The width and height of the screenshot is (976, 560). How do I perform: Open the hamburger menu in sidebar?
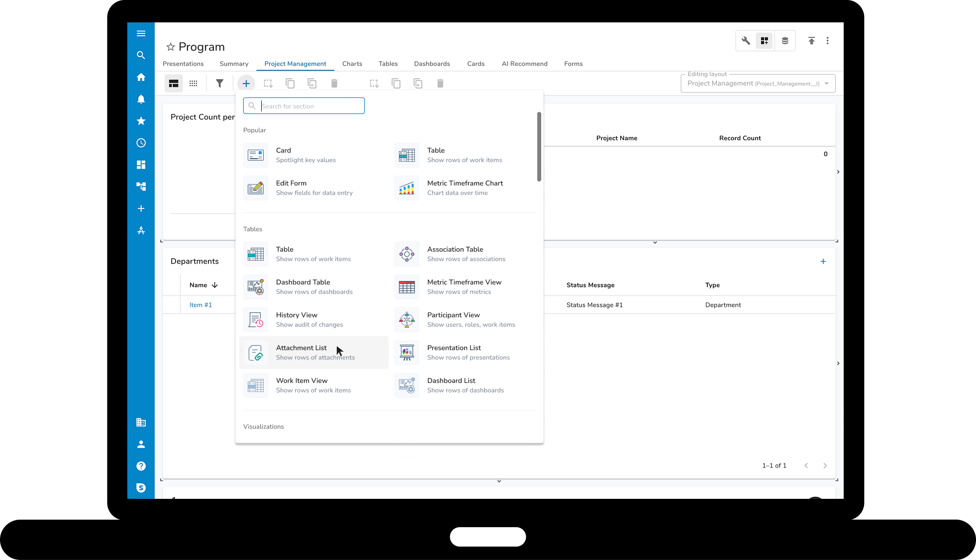pos(141,33)
